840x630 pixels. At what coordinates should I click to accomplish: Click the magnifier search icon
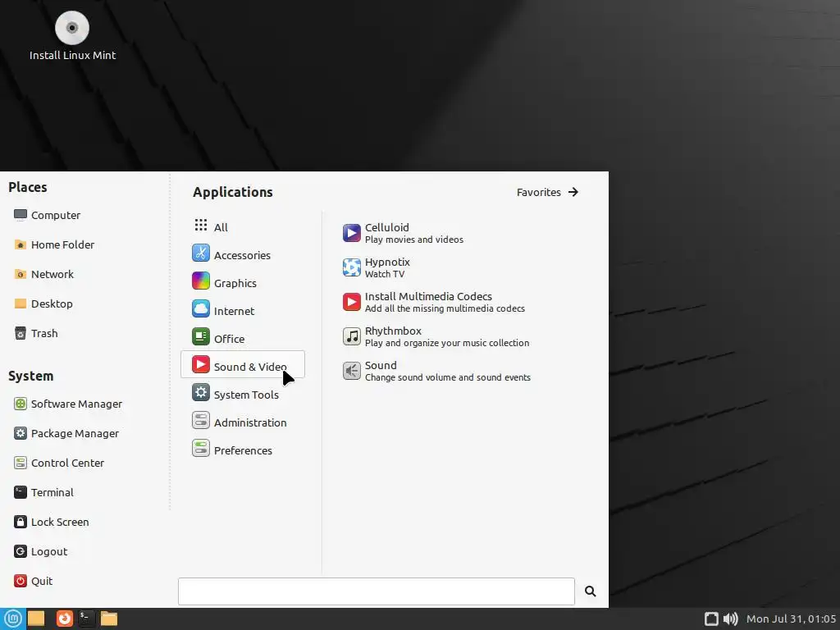(591, 591)
